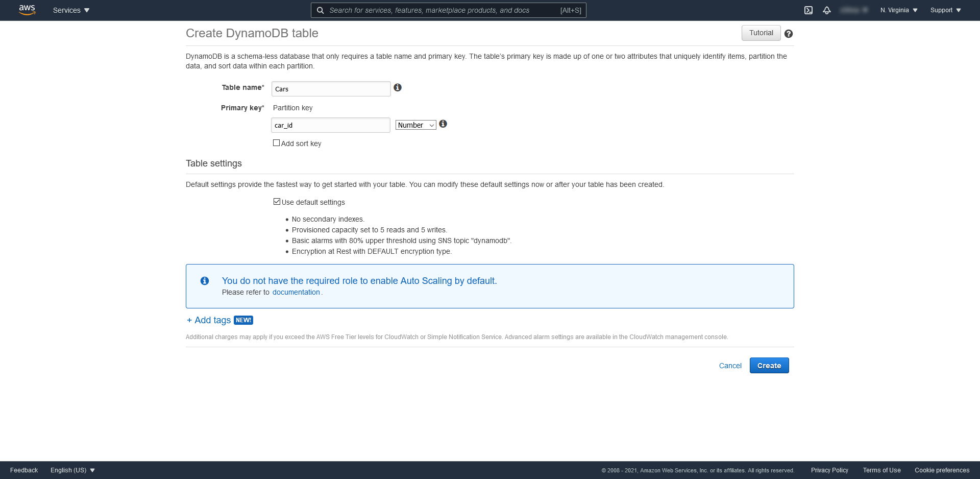Open the notifications bell
The height and width of the screenshot is (479, 980).
click(x=827, y=10)
